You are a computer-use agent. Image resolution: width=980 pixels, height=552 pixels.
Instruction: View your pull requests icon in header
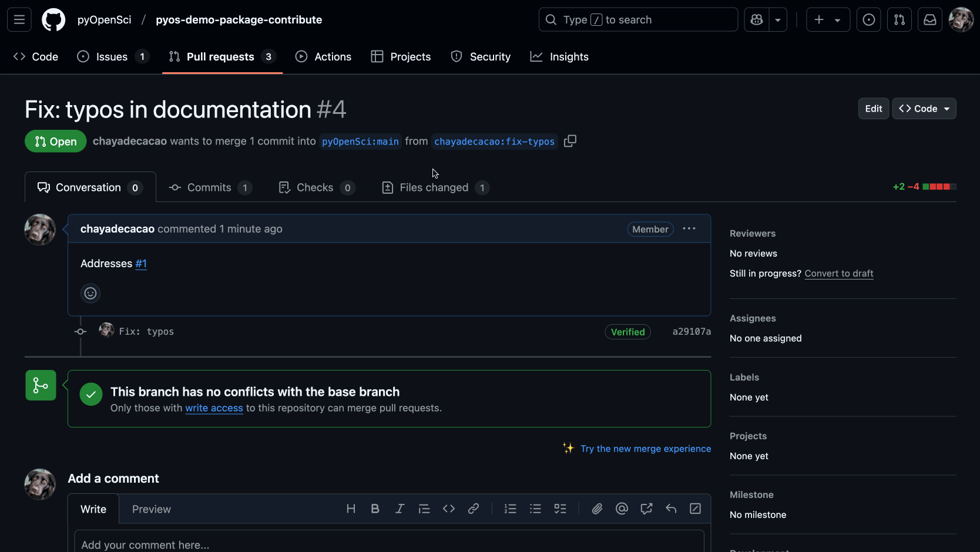[900, 19]
